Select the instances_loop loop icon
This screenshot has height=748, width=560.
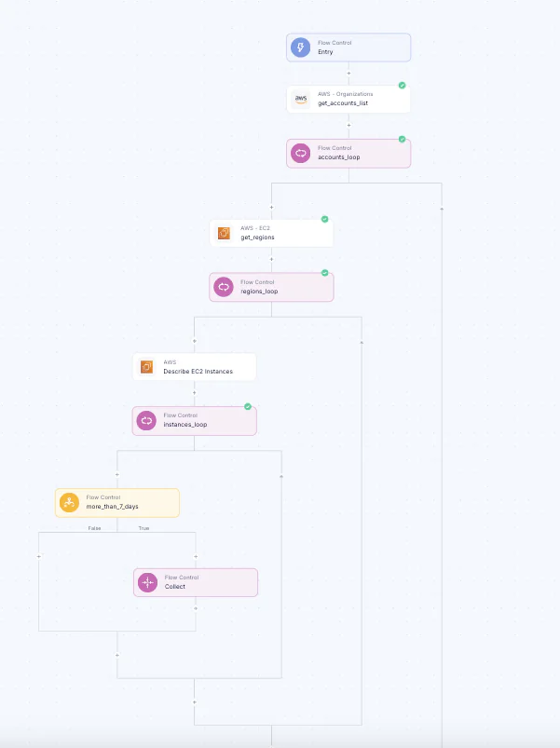click(146, 421)
